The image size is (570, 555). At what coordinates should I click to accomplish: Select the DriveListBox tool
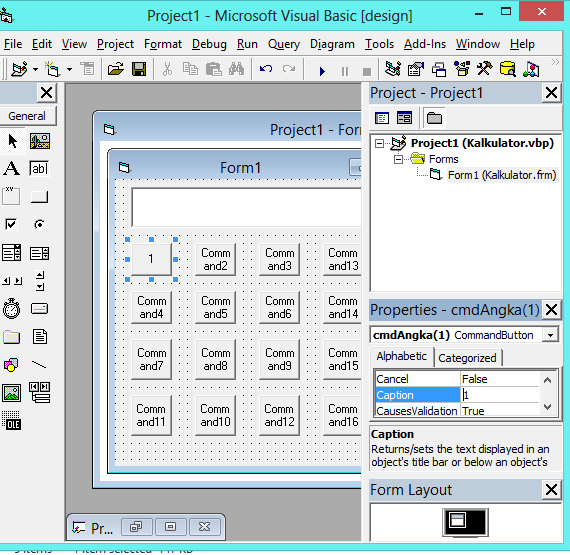pos(39,309)
